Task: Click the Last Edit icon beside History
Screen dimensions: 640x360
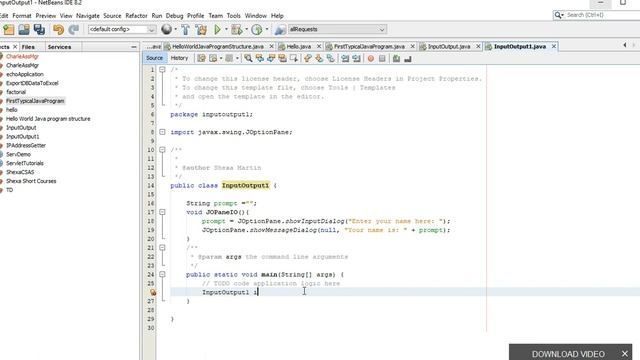Action: pyautogui.click(x=201, y=58)
